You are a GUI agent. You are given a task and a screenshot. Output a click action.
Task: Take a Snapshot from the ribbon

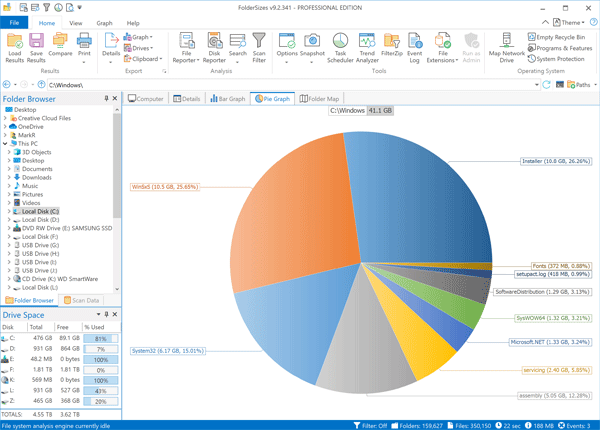pyautogui.click(x=312, y=46)
